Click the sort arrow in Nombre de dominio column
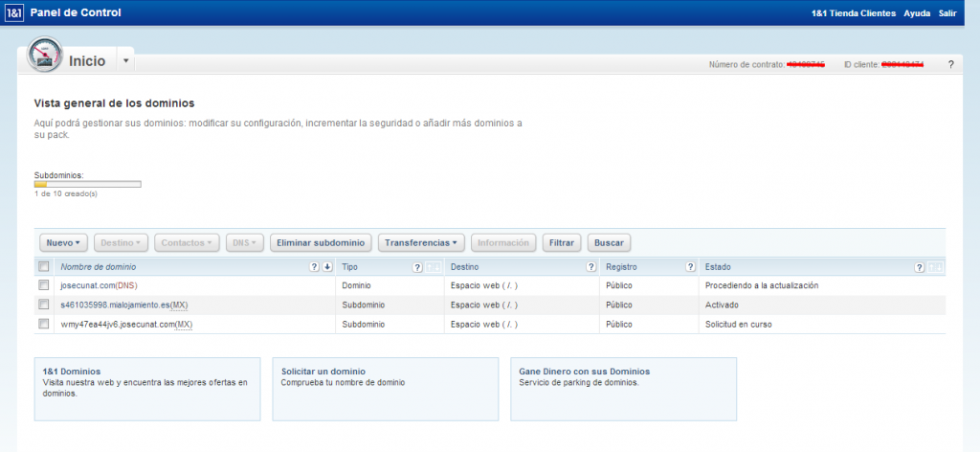This screenshot has height=452, width=980. coord(327,267)
